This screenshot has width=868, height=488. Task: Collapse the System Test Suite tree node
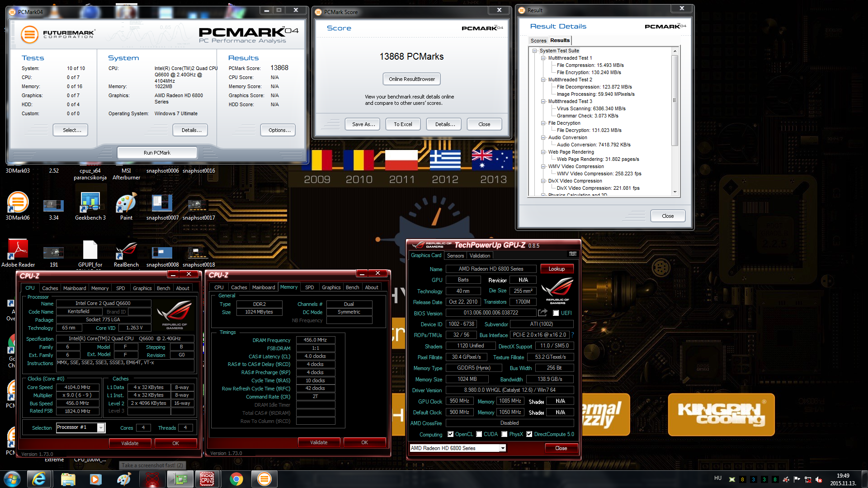coord(535,51)
